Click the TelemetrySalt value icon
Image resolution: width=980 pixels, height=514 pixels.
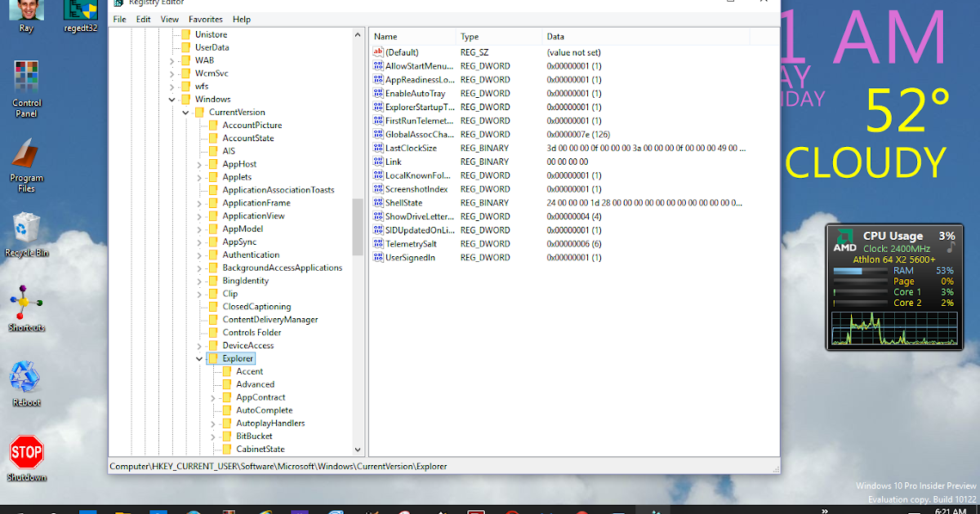click(x=378, y=243)
